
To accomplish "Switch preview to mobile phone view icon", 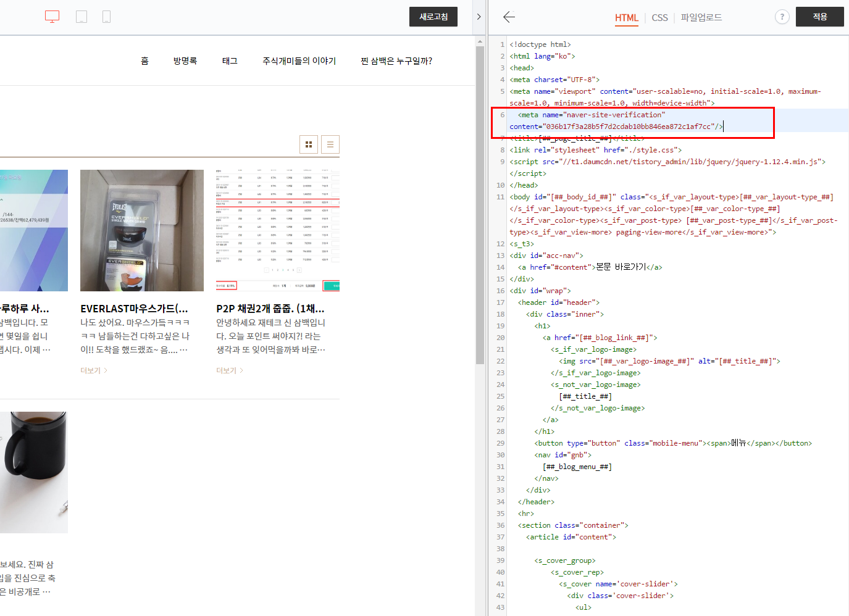I will (106, 17).
